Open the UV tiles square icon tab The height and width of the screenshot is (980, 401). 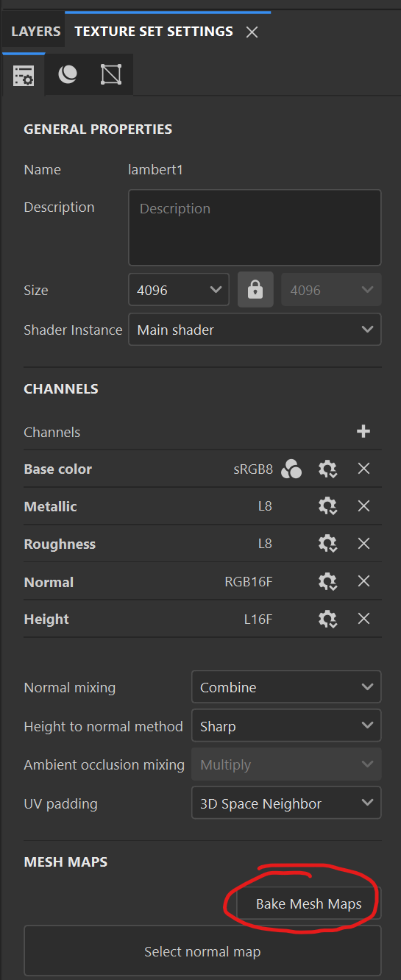[111, 74]
